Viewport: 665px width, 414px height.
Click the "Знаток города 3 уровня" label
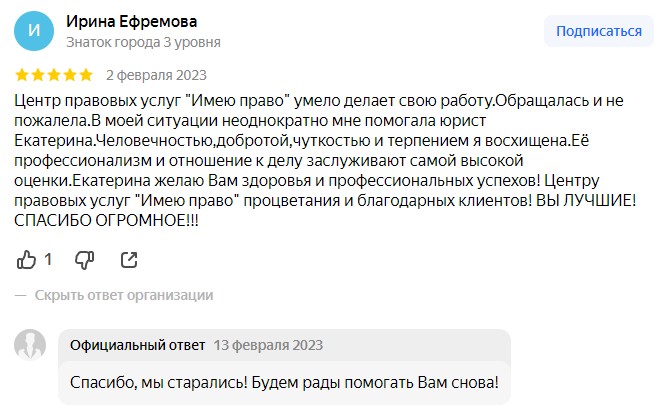click(x=143, y=43)
